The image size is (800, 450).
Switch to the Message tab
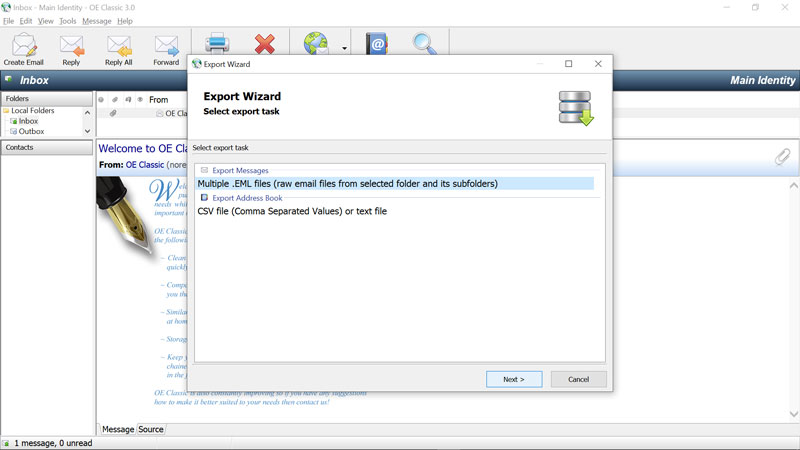(x=118, y=429)
